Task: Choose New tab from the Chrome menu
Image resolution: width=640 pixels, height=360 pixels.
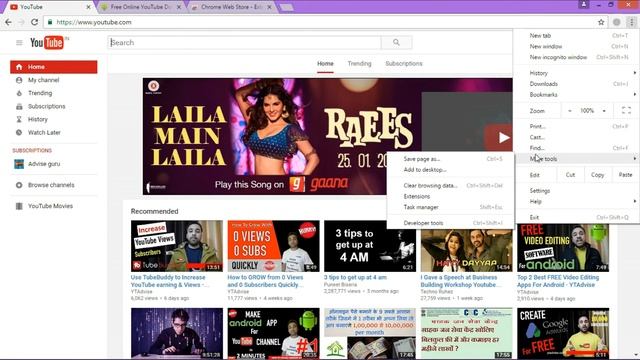Action: [x=576, y=36]
